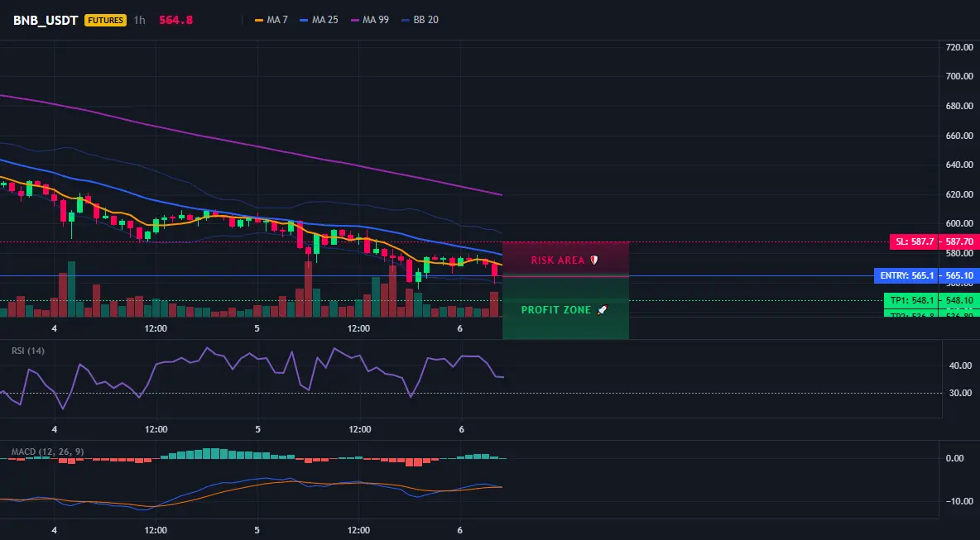Image resolution: width=980 pixels, height=540 pixels.
Task: Click the SL: 587.7 stop-loss tag
Action: click(914, 241)
